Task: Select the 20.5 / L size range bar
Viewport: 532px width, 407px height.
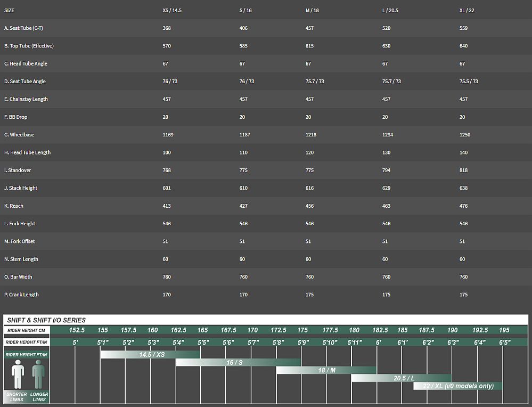Action: (x=401, y=378)
